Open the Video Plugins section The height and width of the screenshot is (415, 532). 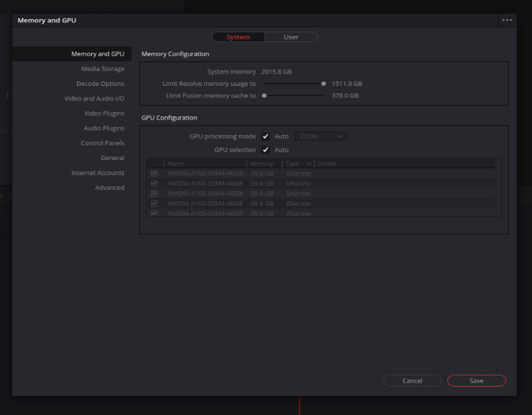104,113
